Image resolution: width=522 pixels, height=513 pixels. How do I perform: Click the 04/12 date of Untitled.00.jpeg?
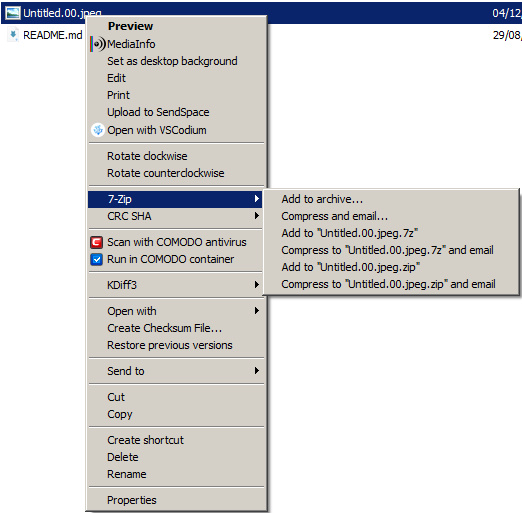[507, 13]
